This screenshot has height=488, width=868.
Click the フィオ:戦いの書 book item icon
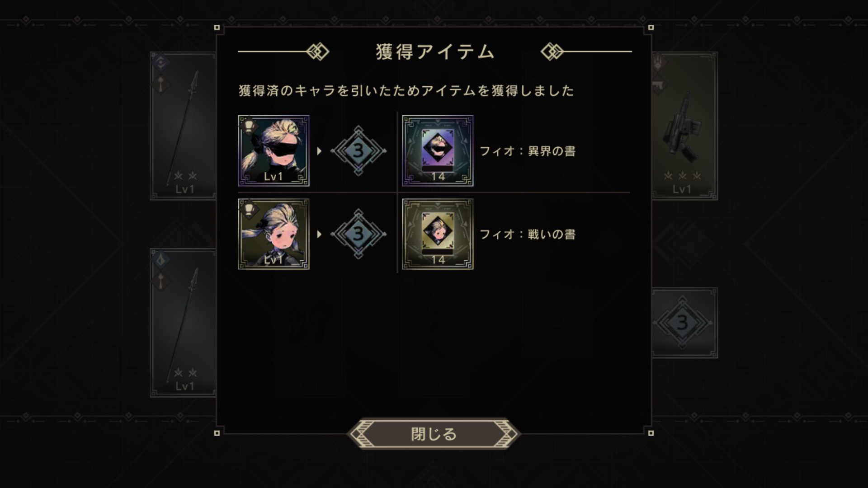point(438,234)
